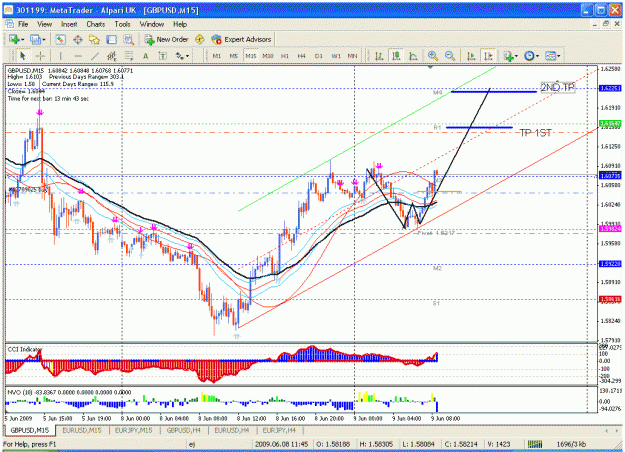Switch to M5 timeframe

click(x=234, y=56)
